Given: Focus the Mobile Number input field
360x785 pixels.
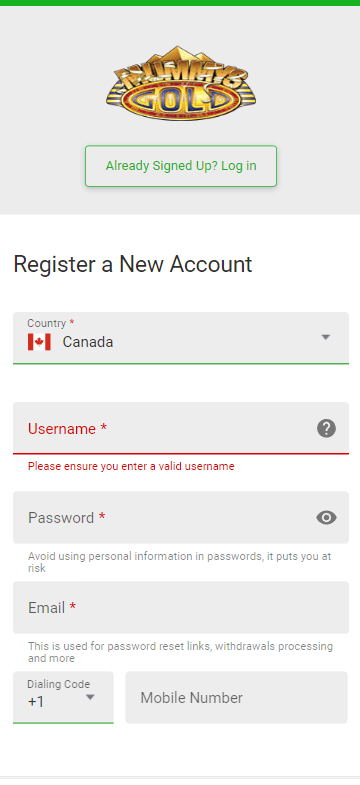Looking at the screenshot, I should point(236,697).
